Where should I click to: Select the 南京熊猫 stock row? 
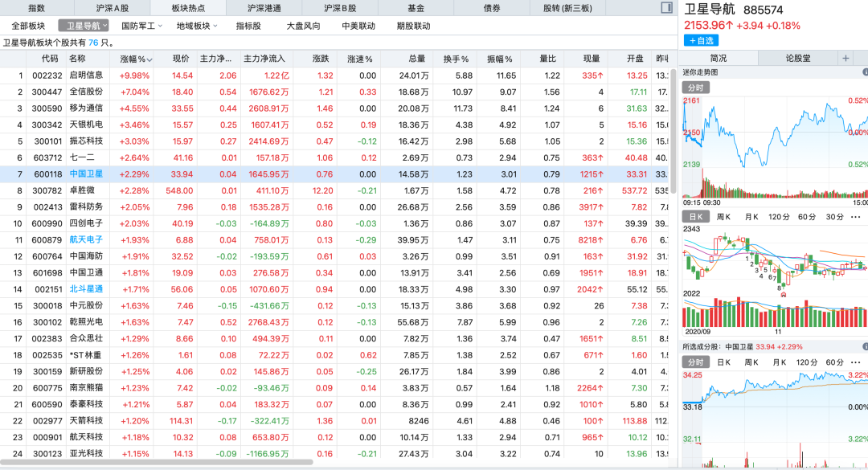pyautogui.click(x=334, y=387)
